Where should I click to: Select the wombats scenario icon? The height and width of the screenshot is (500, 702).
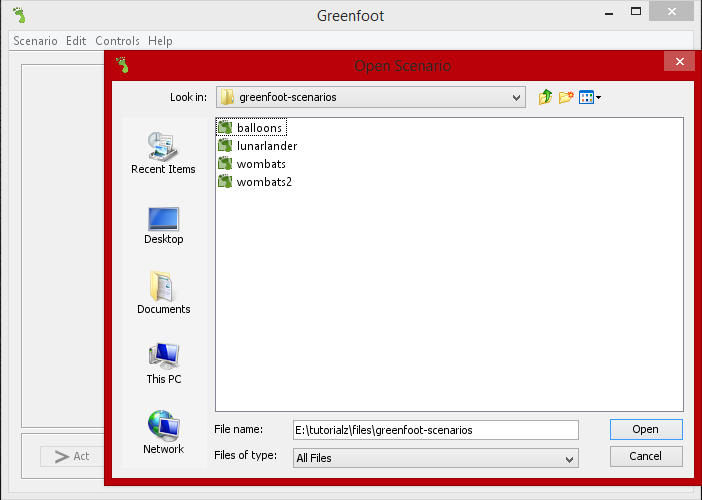[225, 163]
